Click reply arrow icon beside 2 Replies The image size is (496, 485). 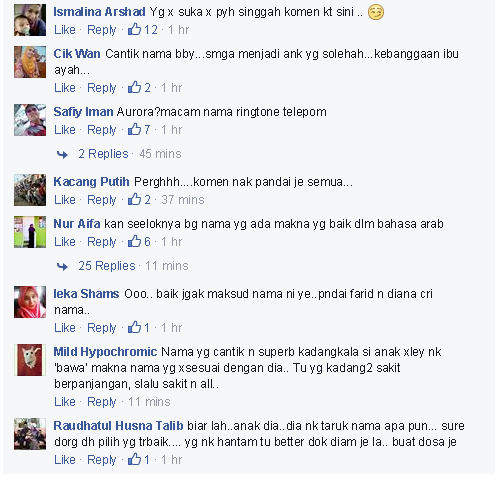coord(62,154)
